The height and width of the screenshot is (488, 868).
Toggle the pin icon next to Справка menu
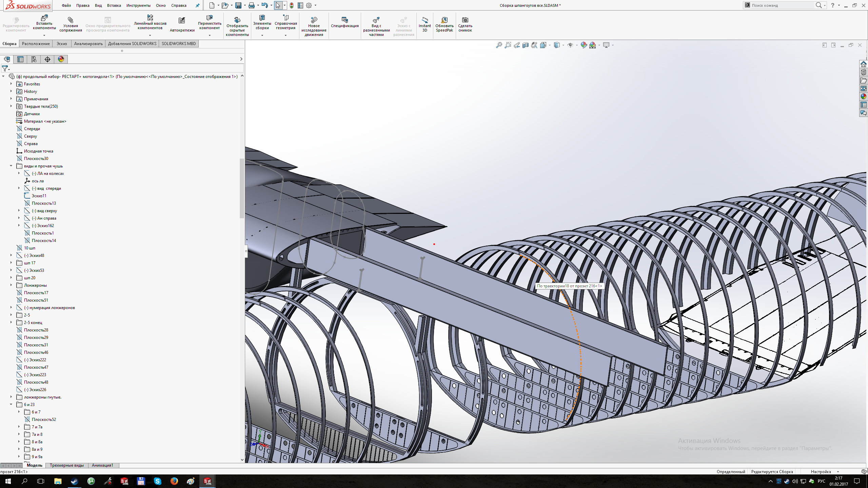click(198, 5)
